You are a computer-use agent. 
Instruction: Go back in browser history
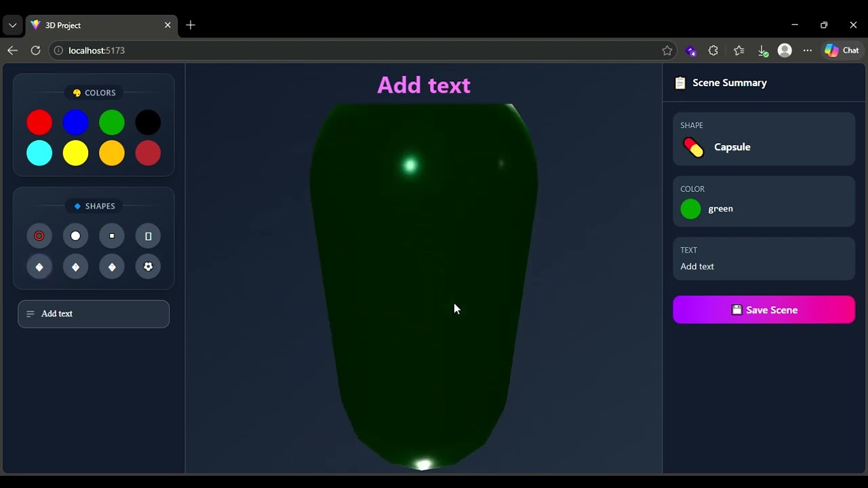click(x=12, y=50)
